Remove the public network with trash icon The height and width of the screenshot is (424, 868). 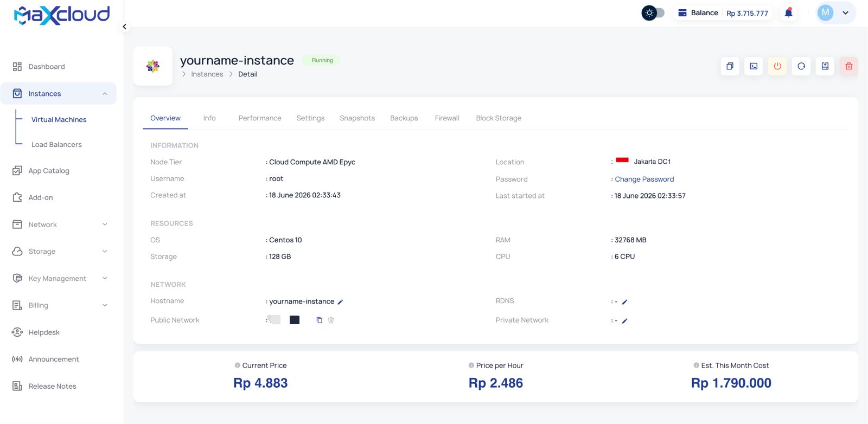click(331, 320)
